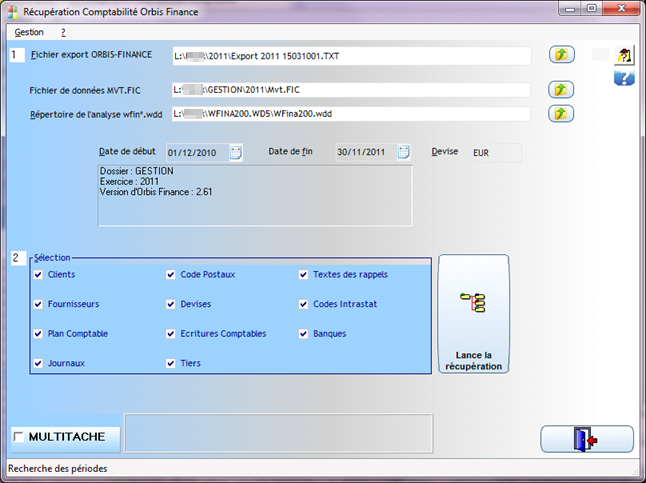Click the 'Version d'Orbis Finance : 2.61' line
Image resolution: width=646 pixels, height=483 pixels.
156,192
